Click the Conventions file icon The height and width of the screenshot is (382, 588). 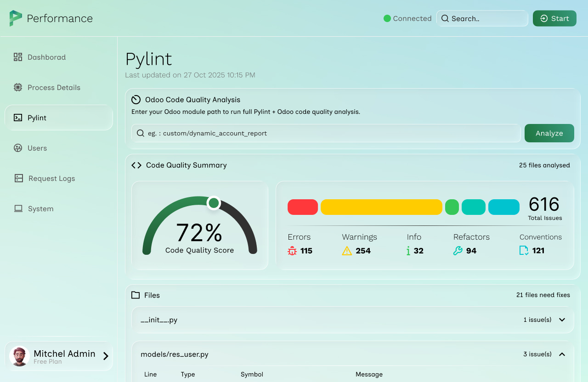coord(524,251)
